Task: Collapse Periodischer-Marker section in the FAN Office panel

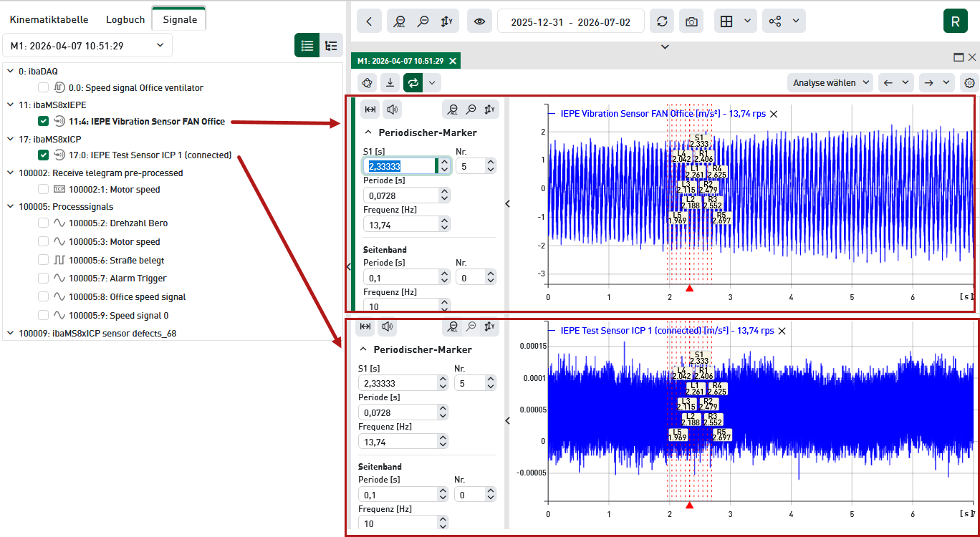Action: pos(368,132)
